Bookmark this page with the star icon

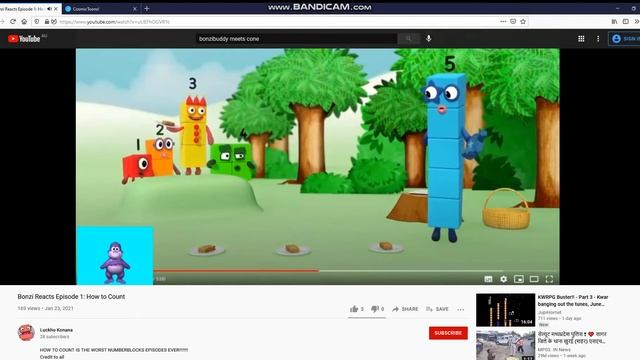coord(523,22)
